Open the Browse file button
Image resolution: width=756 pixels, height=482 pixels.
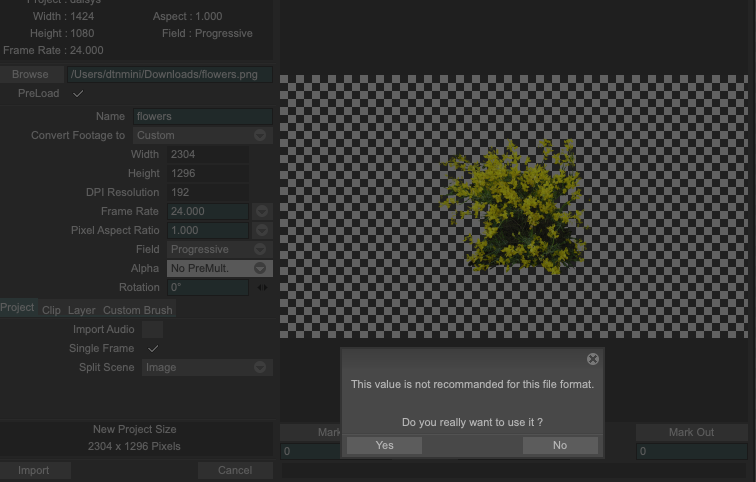click(32, 74)
